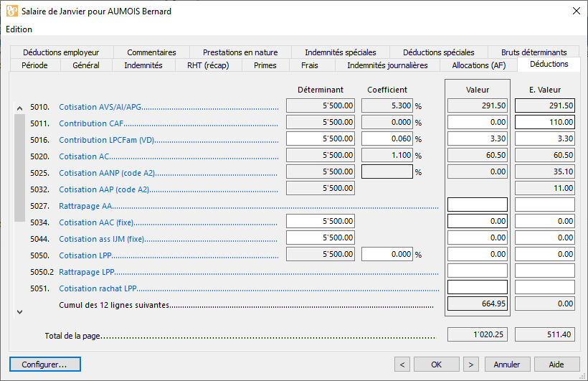This screenshot has width=588, height=381.
Task: Select the Bruts déterminants tab
Action: [x=534, y=52]
